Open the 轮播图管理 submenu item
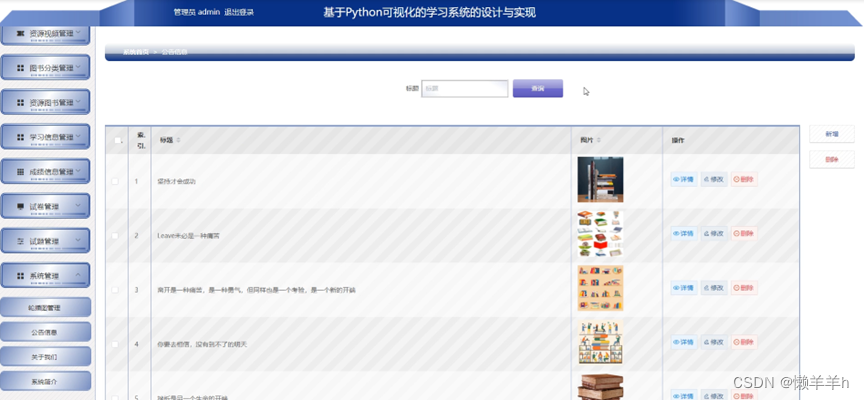 [x=45, y=307]
